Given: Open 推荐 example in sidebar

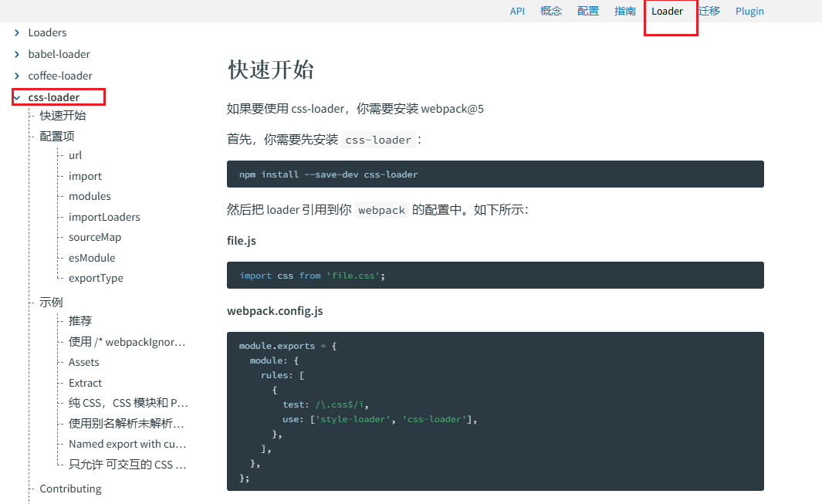Looking at the screenshot, I should [x=79, y=321].
